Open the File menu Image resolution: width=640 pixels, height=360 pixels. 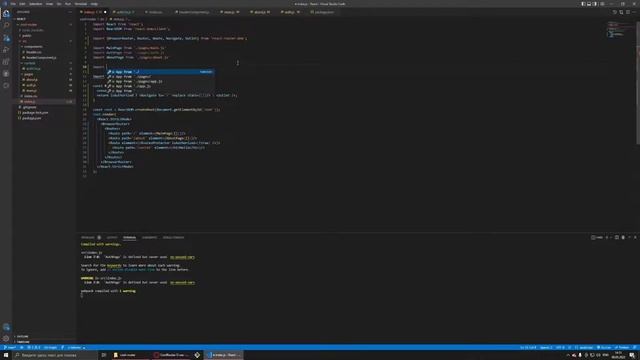tap(13, 4)
